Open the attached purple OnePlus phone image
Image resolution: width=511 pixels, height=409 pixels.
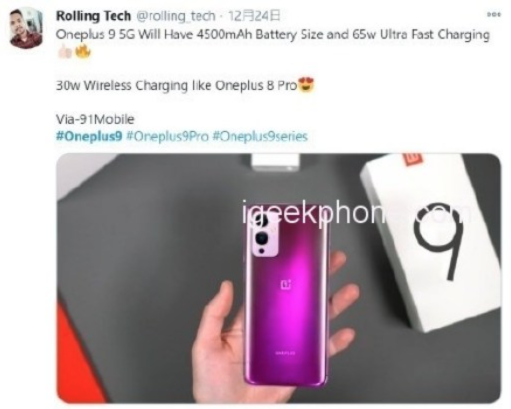coord(278,278)
